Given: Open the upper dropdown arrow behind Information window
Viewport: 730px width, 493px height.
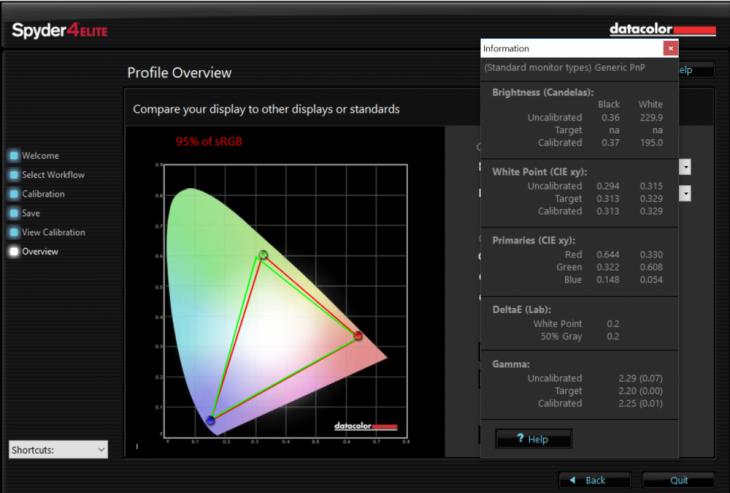Looking at the screenshot, I should (x=685, y=167).
